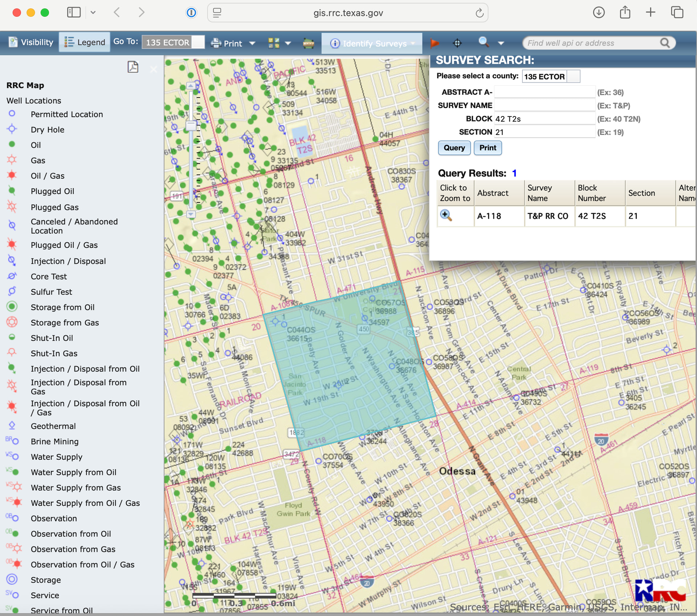Export legend using the PDF icon
This screenshot has width=697, height=616.
click(133, 67)
